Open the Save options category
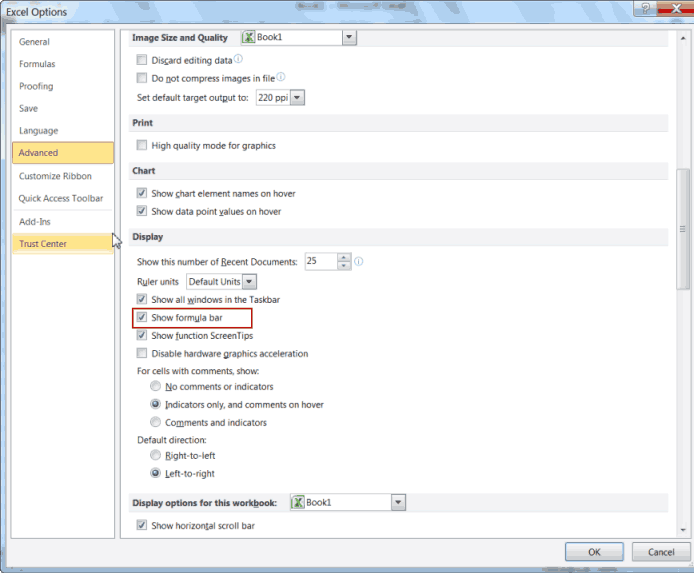Viewport: 694px width, 573px height. [x=63, y=108]
